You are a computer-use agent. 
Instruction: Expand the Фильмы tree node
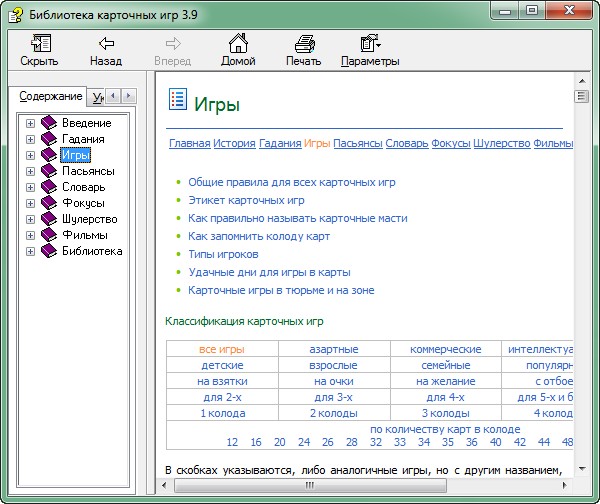30,235
